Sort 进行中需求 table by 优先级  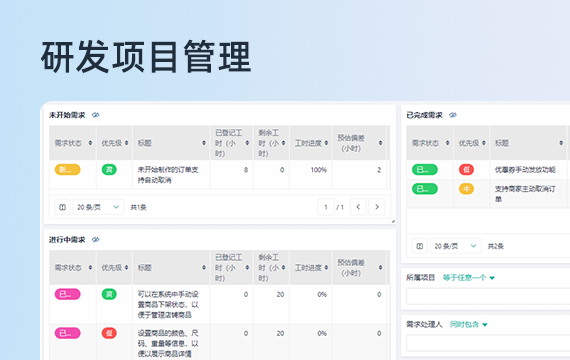pos(127,268)
